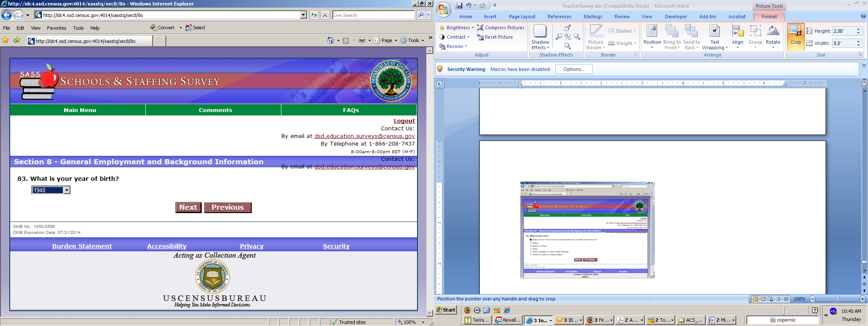Screen dimensions: 868x326
Task: Click the Windows Start button
Action: pos(446,310)
